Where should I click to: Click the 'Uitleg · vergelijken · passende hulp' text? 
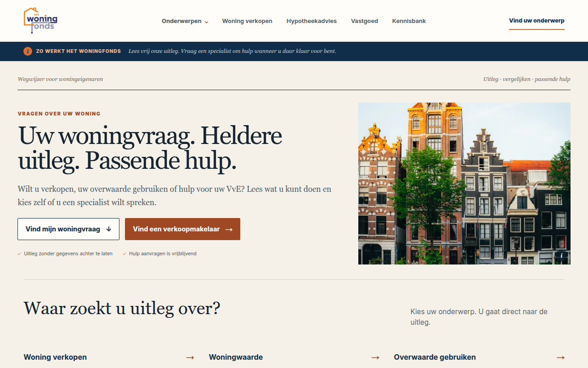(x=527, y=79)
